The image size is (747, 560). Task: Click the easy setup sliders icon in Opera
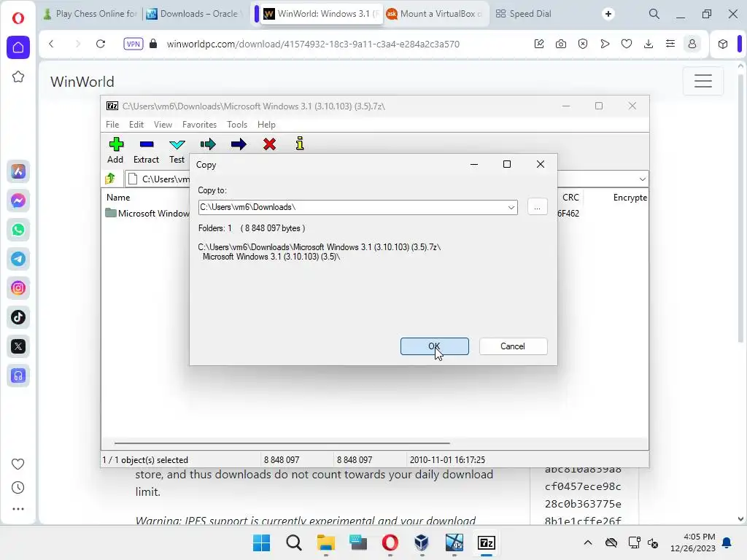(x=670, y=44)
